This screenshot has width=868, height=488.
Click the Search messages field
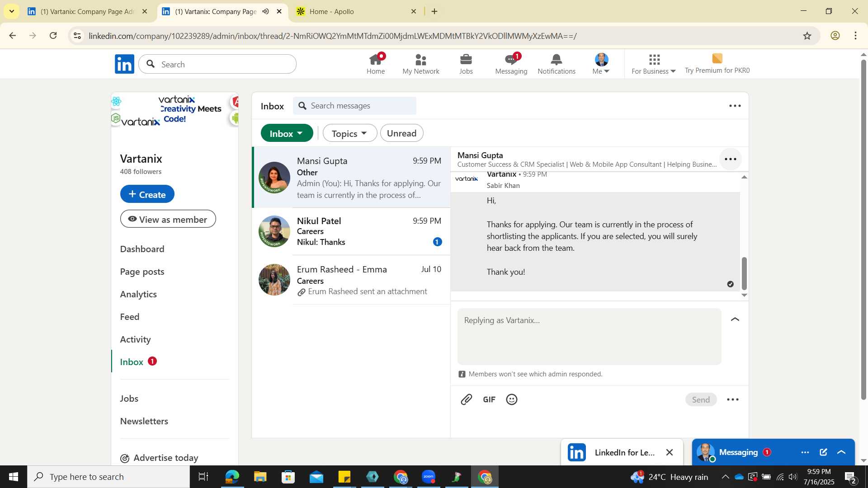pos(354,106)
